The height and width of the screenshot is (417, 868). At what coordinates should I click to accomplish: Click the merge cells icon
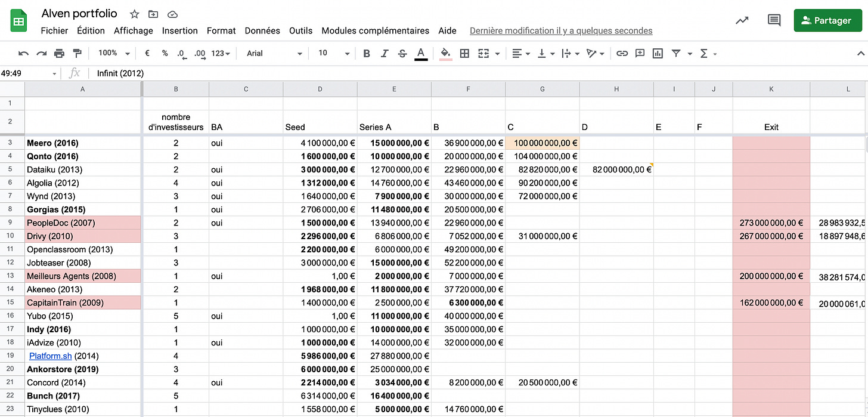(483, 53)
